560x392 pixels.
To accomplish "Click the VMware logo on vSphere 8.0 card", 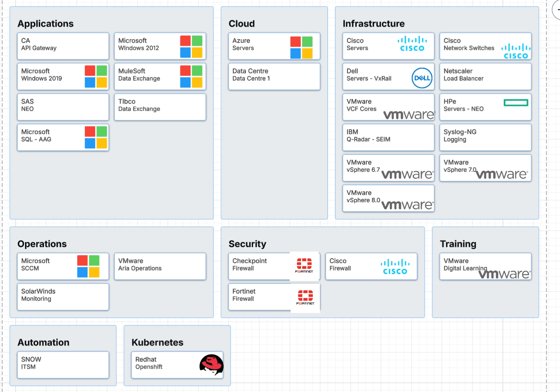I will point(408,205).
